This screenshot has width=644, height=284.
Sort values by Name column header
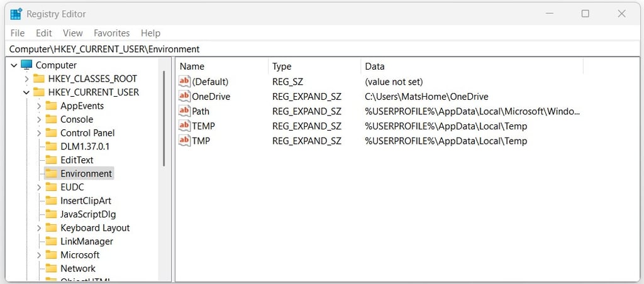point(222,67)
